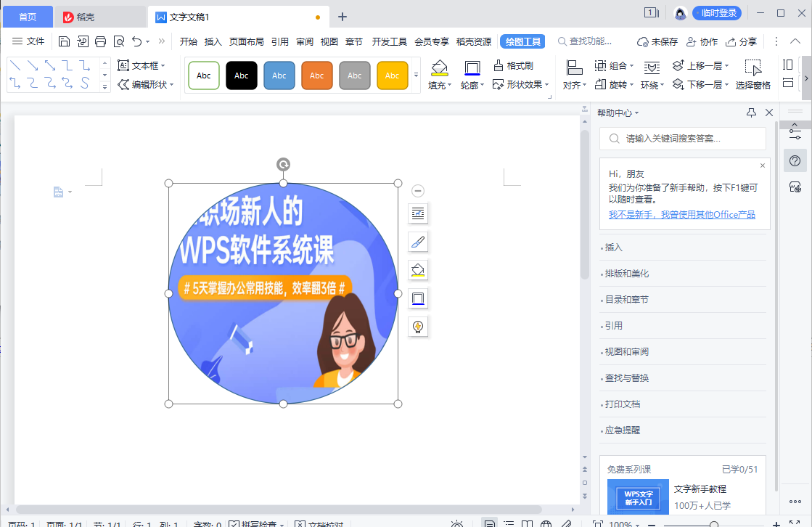Click the lightbulb suggestion icon

[x=418, y=327]
